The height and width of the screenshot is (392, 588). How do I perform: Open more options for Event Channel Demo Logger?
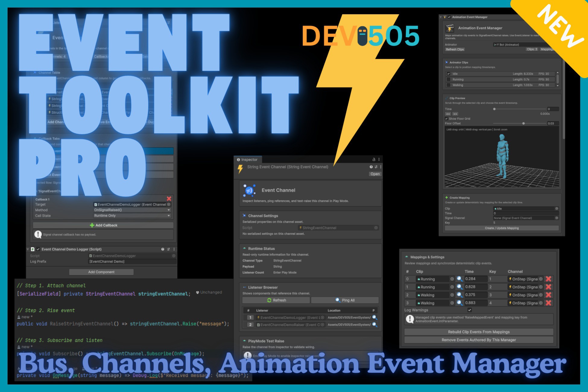point(174,249)
